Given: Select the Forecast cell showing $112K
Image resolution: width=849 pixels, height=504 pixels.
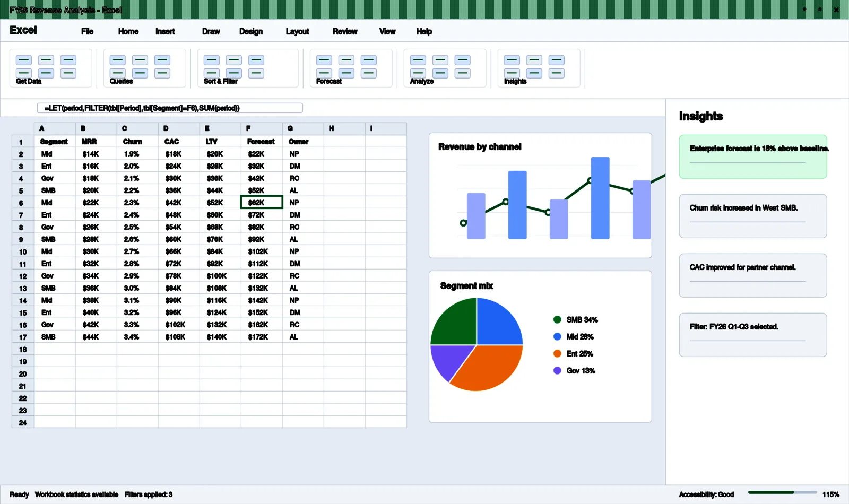Looking at the screenshot, I should click(x=262, y=264).
